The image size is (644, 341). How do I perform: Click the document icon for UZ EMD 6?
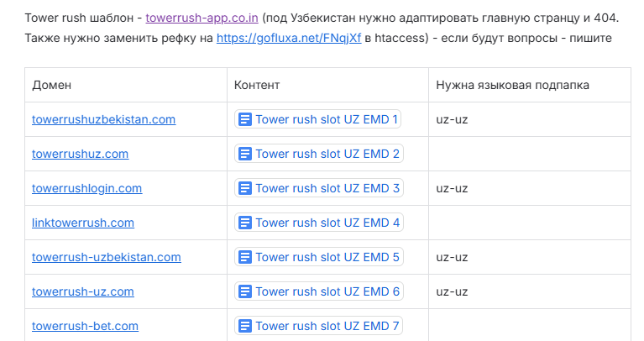point(245,291)
